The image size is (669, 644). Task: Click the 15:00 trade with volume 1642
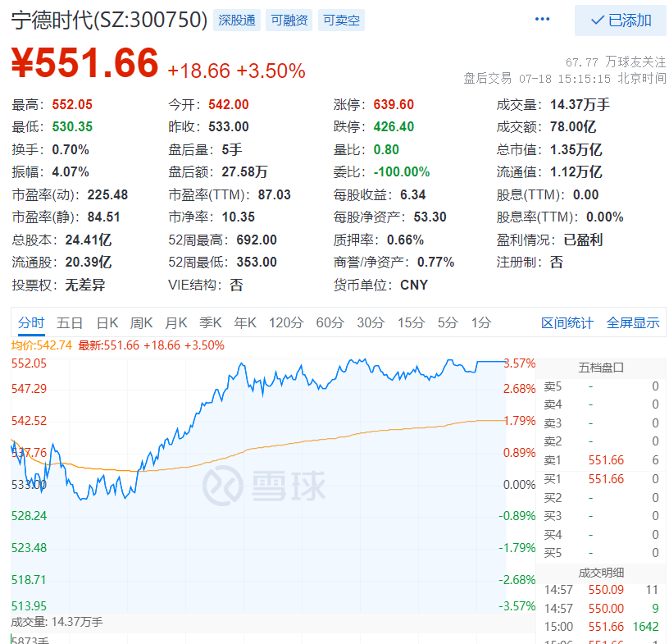tap(601, 627)
